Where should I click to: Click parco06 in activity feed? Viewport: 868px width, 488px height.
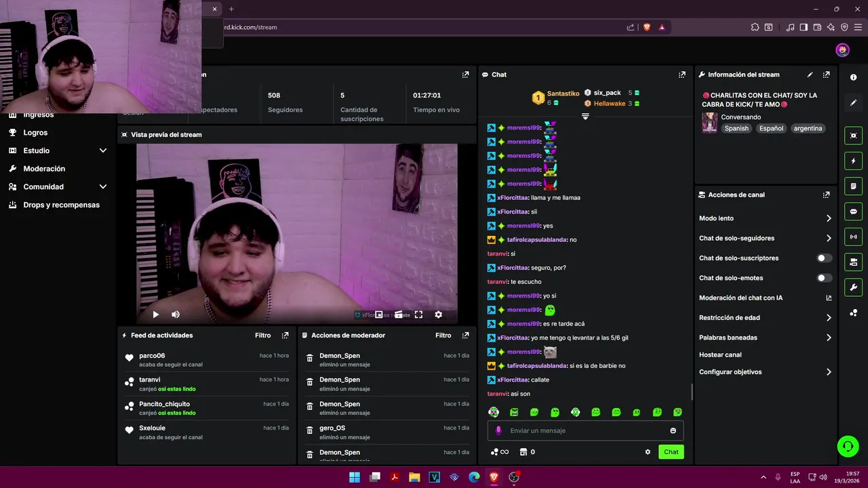152,356
